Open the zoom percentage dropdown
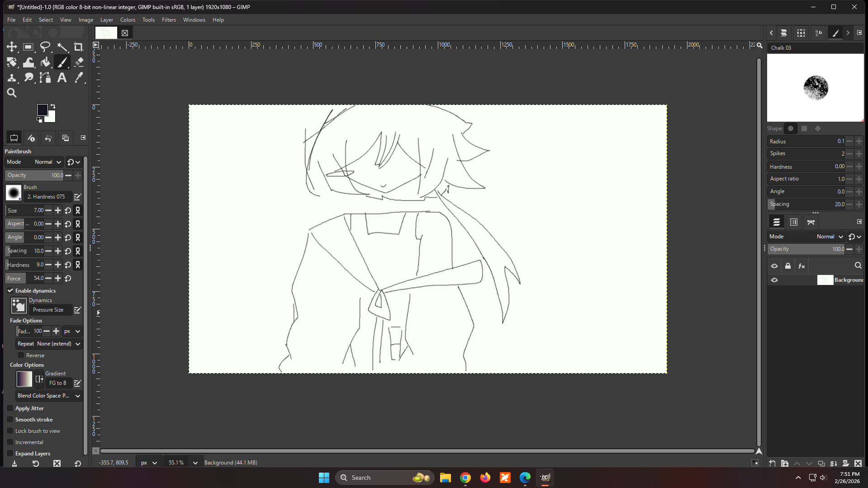The height and width of the screenshot is (488, 868). coord(195,463)
